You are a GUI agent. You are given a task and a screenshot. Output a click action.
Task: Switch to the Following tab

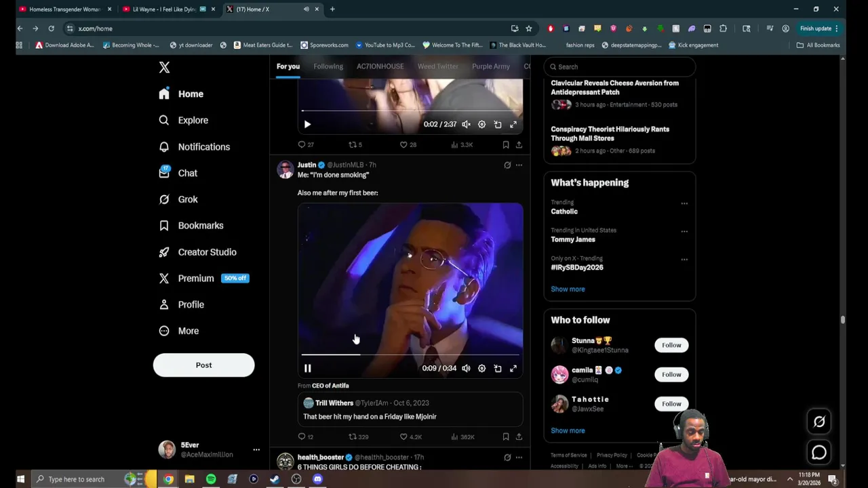coord(328,66)
